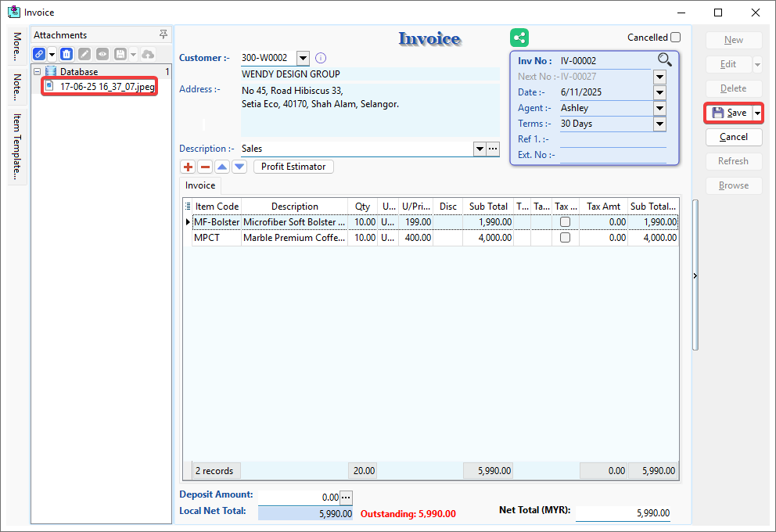Select the Database folder in attachment tree
This screenshot has height=532, width=776.
tap(79, 72)
